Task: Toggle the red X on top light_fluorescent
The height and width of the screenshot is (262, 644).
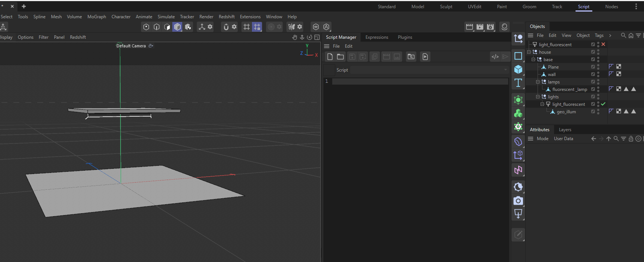Action: click(x=603, y=44)
